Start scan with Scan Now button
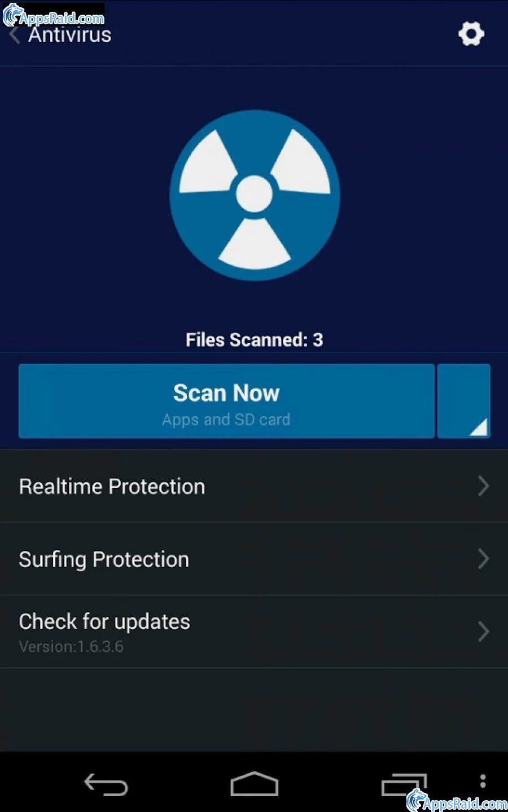The height and width of the screenshot is (812, 508). point(226,401)
